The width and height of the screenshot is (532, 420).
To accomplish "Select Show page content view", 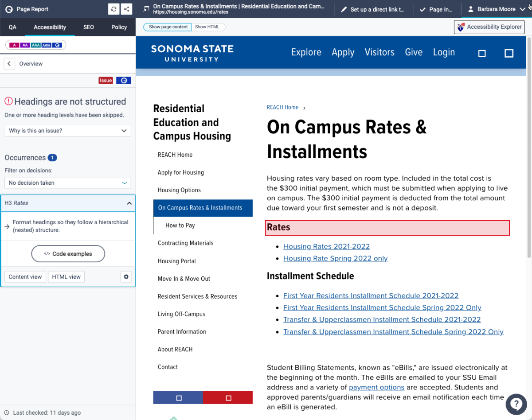I will click(x=168, y=27).
